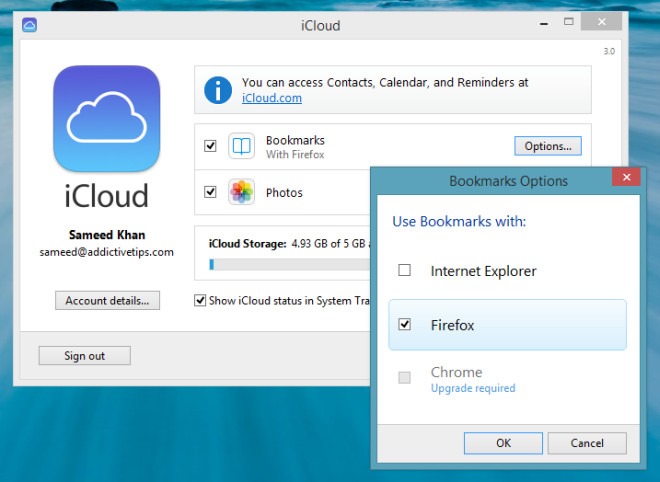This screenshot has width=660, height=482.
Task: Minimize the iCloud window
Action: pyautogui.click(x=544, y=23)
